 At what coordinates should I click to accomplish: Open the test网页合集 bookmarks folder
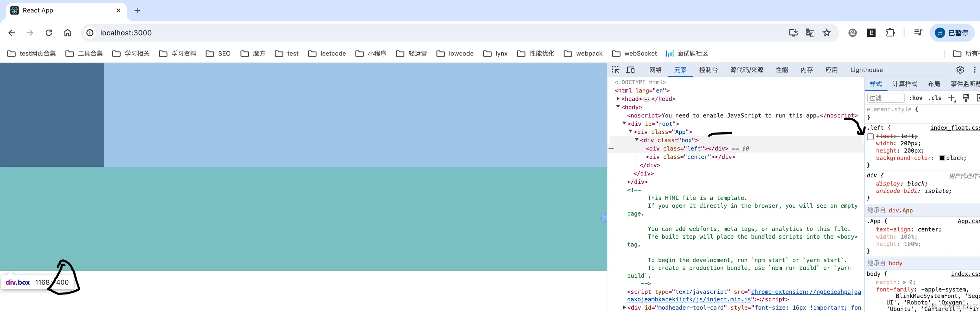(31, 53)
